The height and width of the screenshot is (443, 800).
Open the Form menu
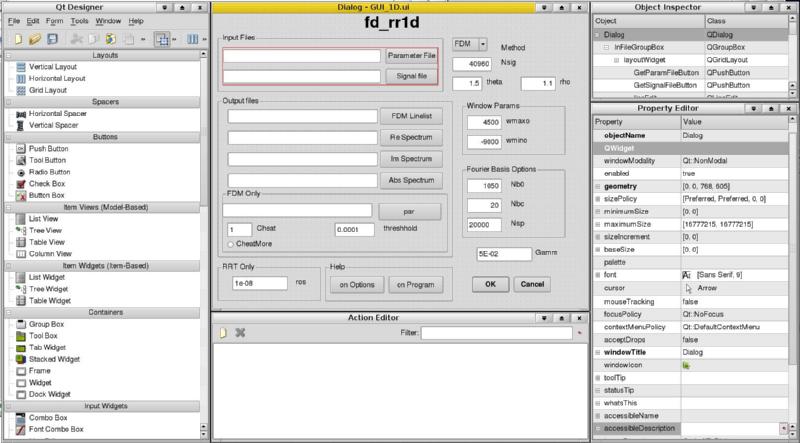[x=55, y=21]
